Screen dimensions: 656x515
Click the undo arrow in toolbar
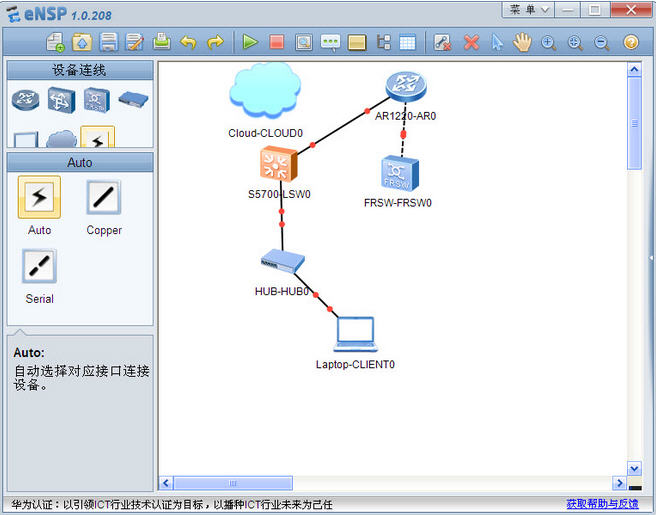188,42
